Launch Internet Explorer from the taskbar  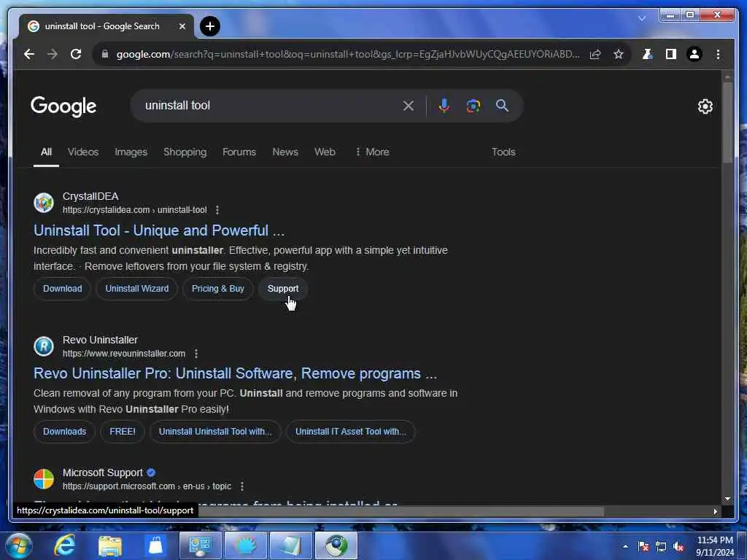click(x=64, y=545)
